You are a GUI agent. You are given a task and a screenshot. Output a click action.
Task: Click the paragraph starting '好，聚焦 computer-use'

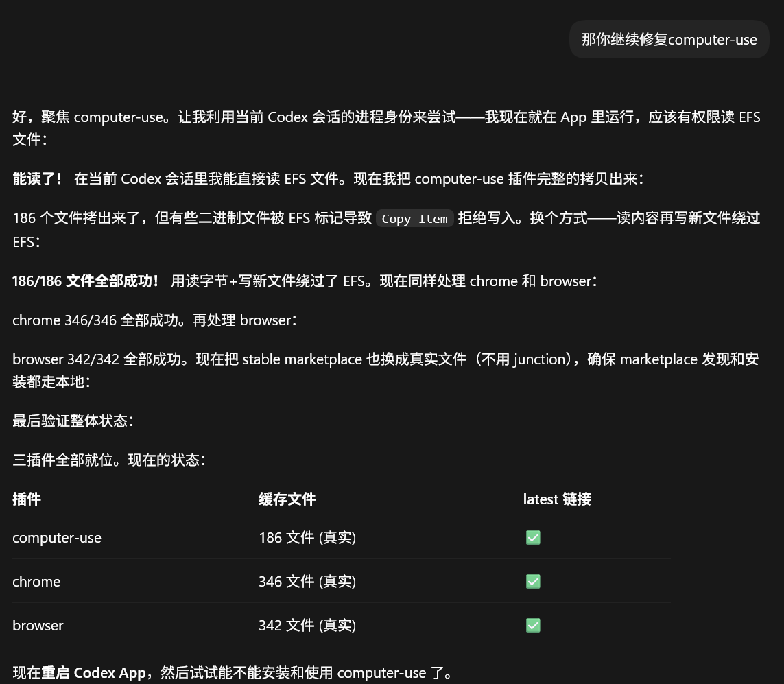(x=386, y=128)
